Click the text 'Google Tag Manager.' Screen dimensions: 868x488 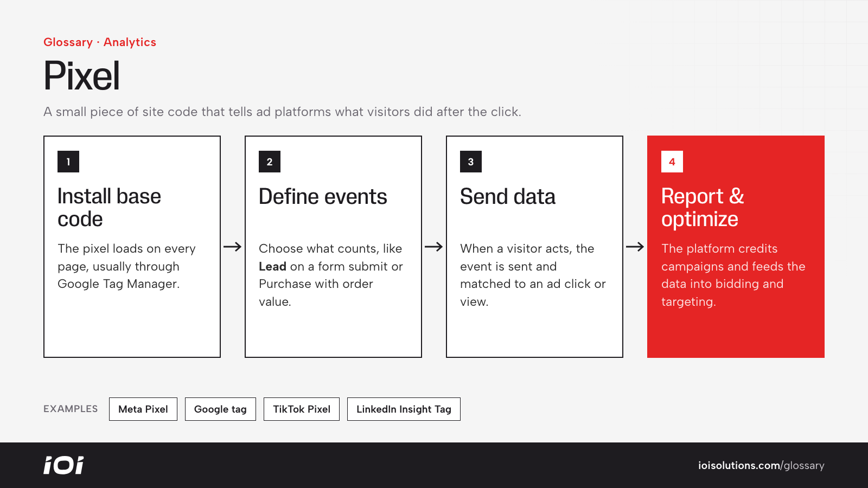[118, 284]
